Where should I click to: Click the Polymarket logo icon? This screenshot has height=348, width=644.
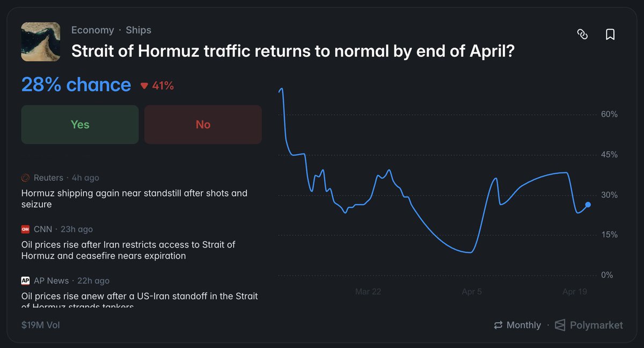(x=560, y=325)
